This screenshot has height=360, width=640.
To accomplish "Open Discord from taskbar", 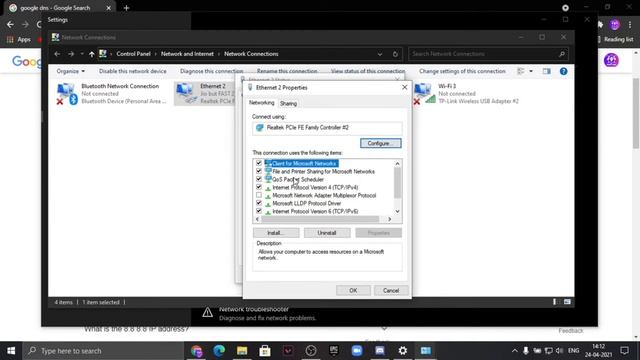I will pyautogui.click(x=380, y=351).
